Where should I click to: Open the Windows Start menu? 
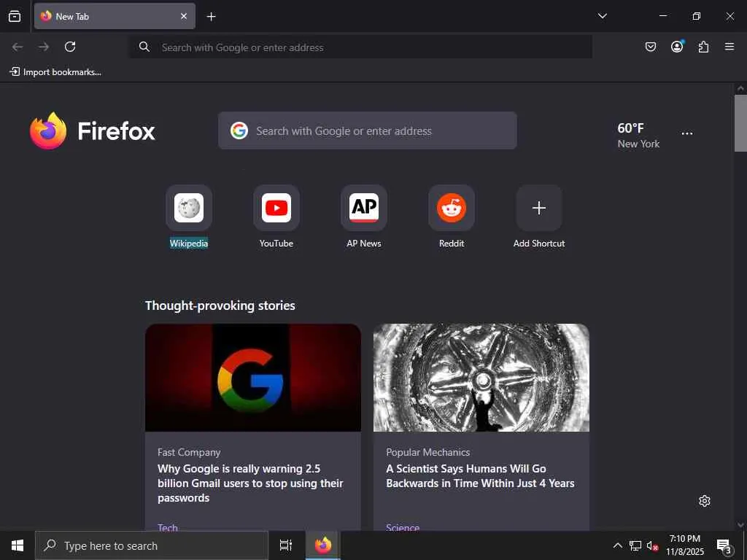click(18, 545)
